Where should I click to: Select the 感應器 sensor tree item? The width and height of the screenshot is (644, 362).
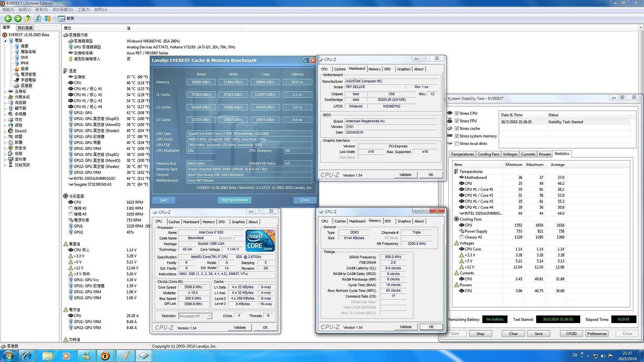tap(26, 86)
